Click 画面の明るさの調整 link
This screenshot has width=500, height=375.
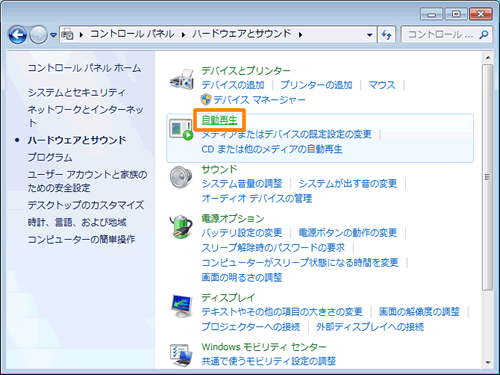(242, 277)
